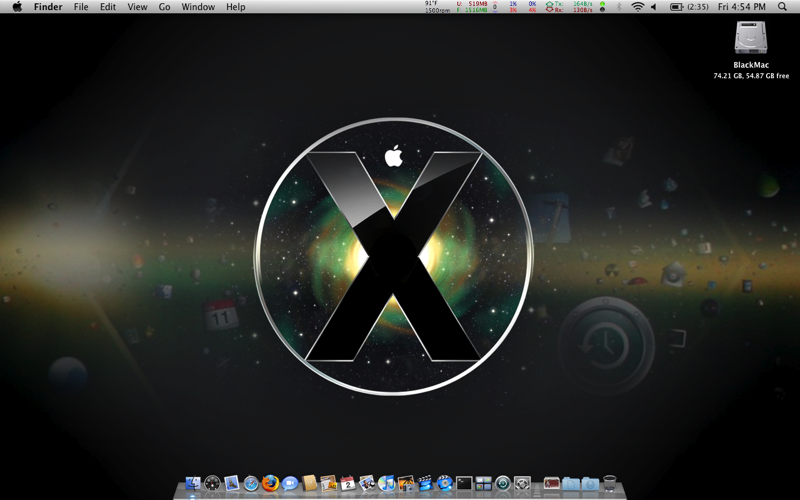This screenshot has height=500, width=800.
Task: Open System Preferences from the Dock
Action: [522, 483]
